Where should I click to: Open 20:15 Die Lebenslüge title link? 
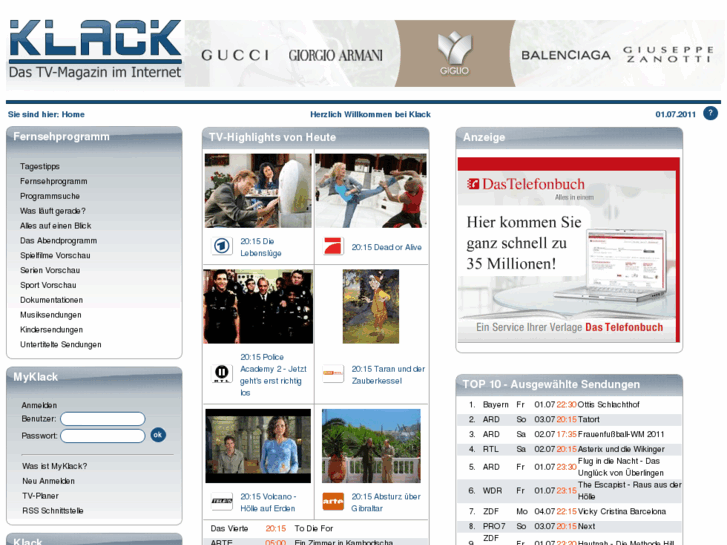pyautogui.click(x=261, y=247)
